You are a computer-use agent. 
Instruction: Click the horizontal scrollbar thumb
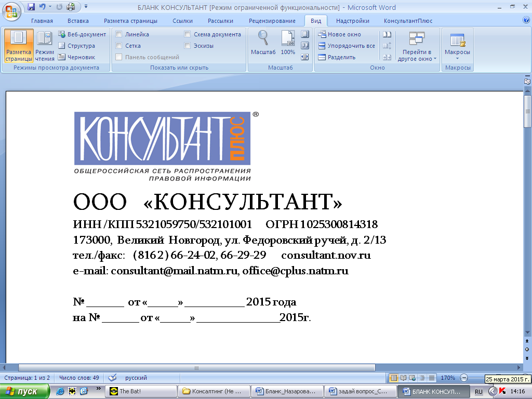197,368
